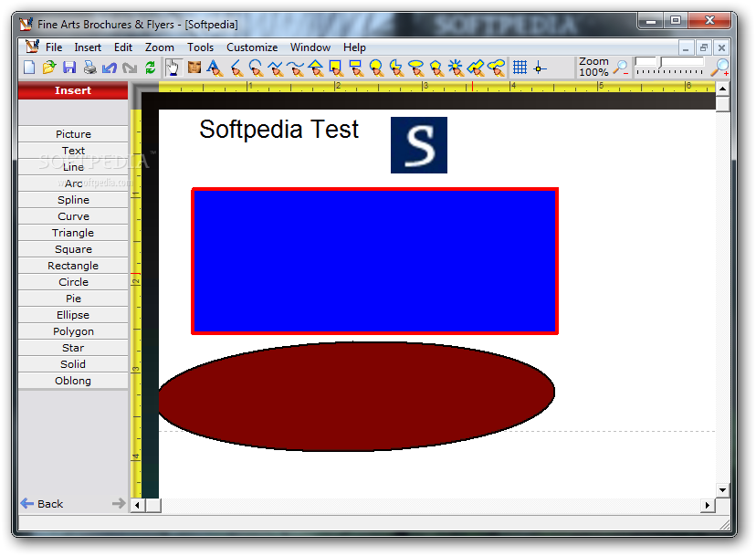Select the polygon drawing tool icon

coord(436,68)
